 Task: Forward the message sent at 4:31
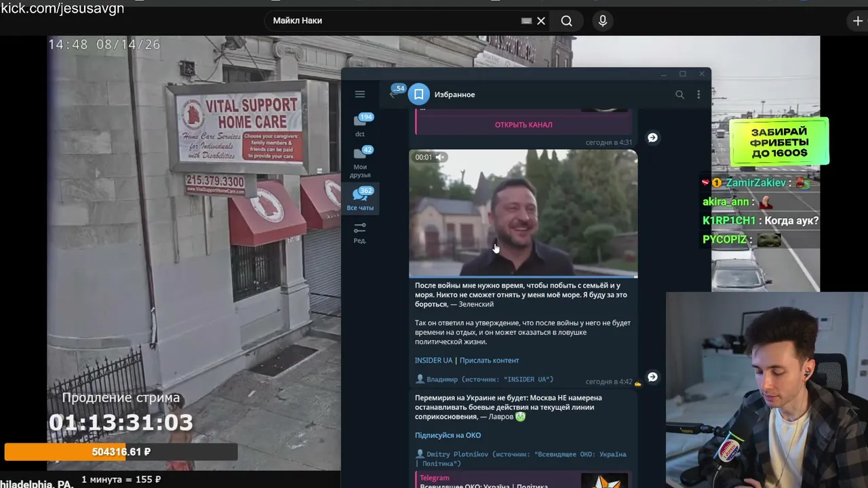(x=652, y=138)
